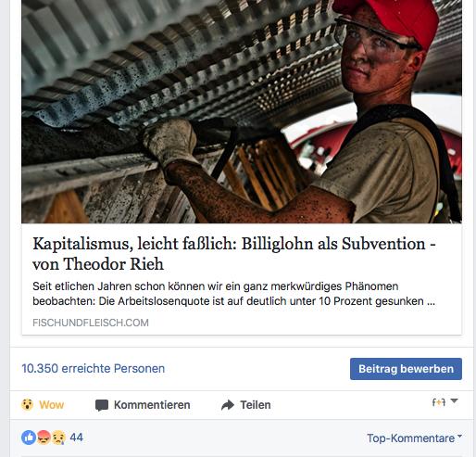
Task: Click the Kommentieren speech bubble icon
Action: click(x=102, y=405)
